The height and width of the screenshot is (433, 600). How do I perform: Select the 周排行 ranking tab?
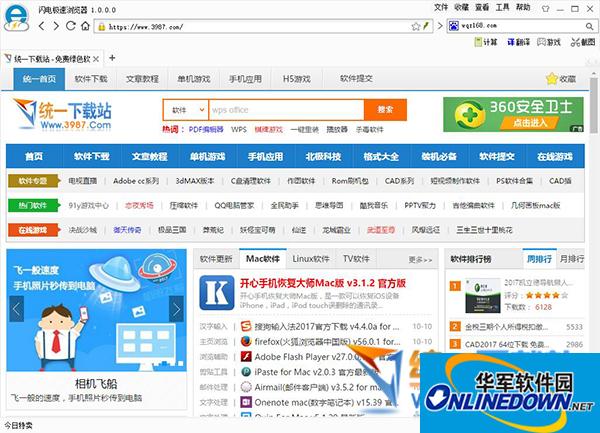[x=539, y=259]
